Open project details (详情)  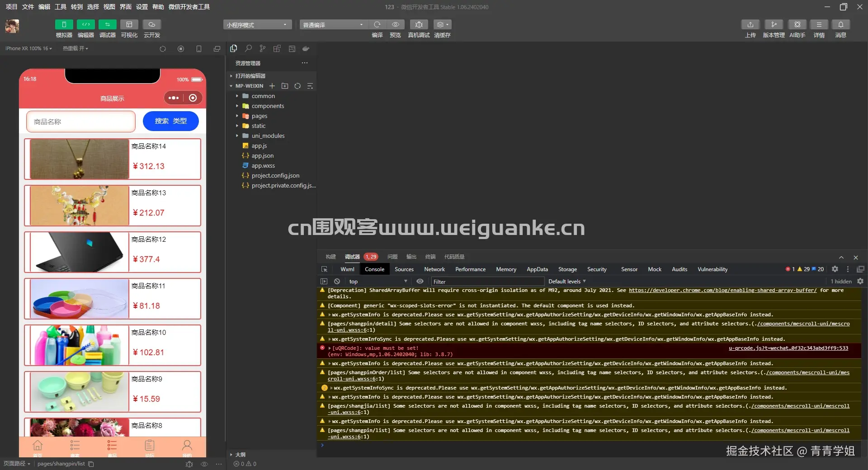click(819, 24)
